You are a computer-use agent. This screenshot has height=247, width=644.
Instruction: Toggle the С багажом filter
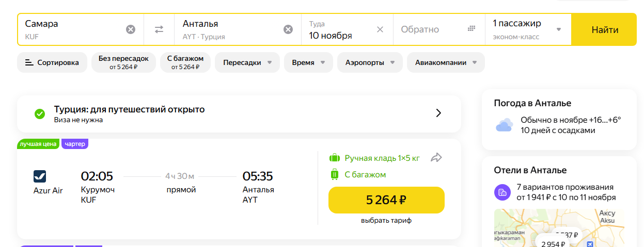pyautogui.click(x=185, y=62)
